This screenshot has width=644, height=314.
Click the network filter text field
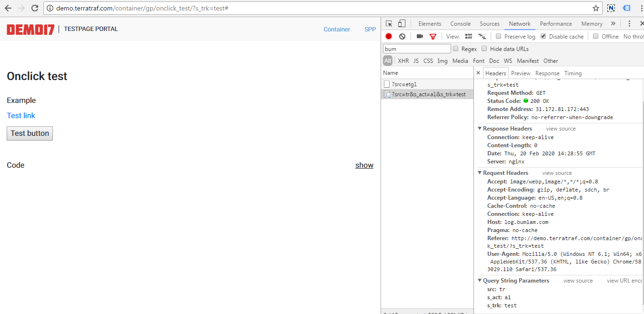pyautogui.click(x=417, y=49)
